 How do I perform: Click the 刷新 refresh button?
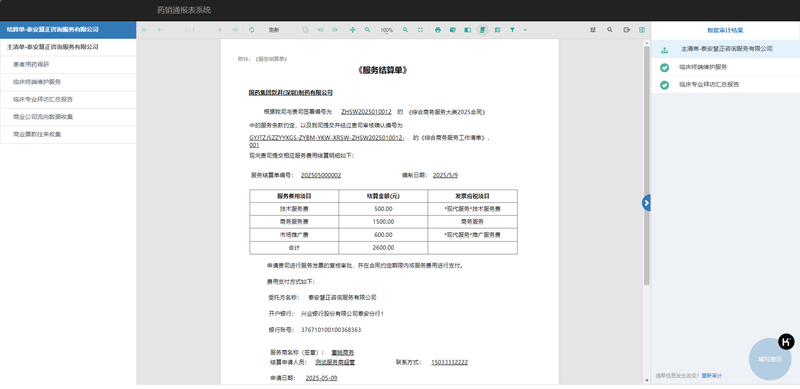coord(274,30)
